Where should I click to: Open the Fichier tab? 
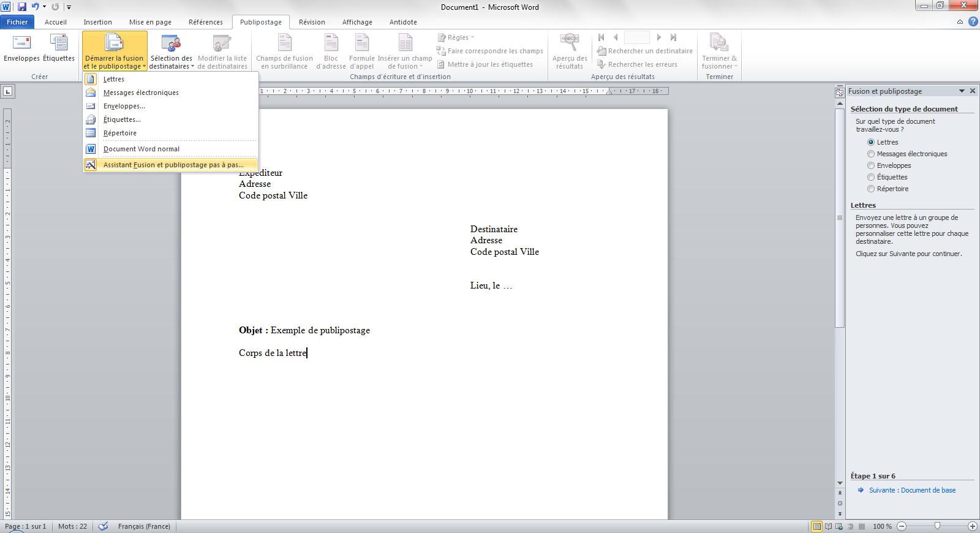[17, 22]
